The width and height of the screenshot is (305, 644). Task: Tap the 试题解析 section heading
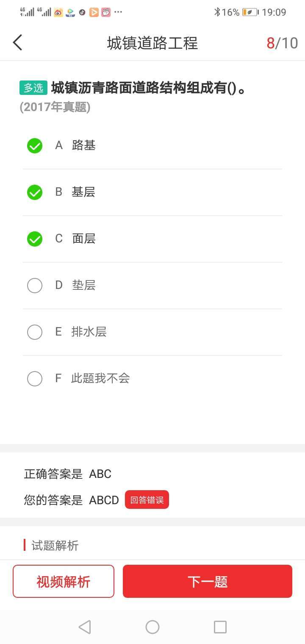click(55, 546)
